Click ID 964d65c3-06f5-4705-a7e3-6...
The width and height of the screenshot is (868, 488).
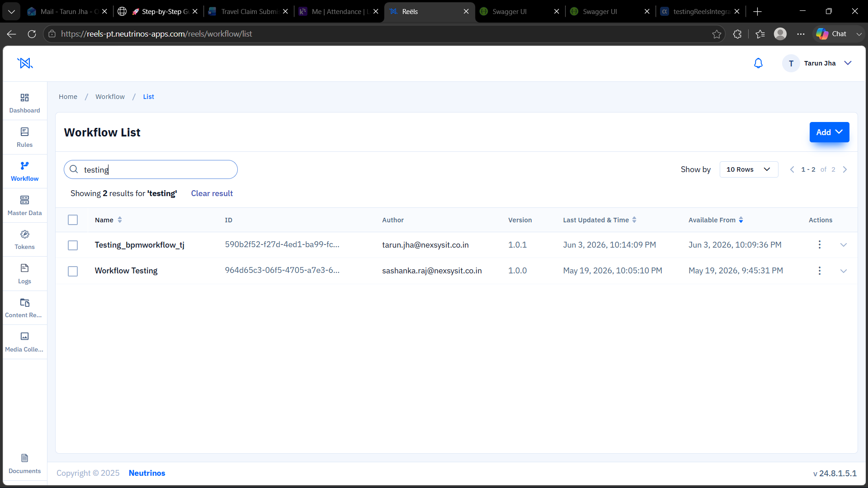click(x=282, y=270)
